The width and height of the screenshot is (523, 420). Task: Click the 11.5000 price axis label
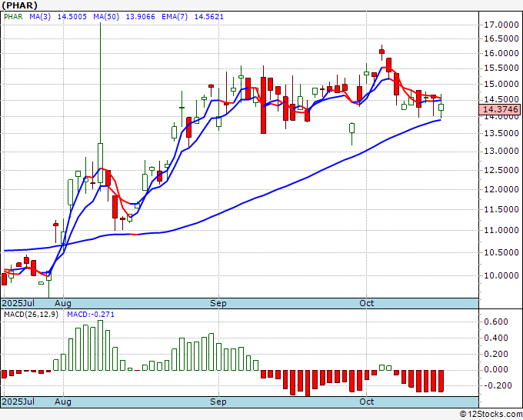[x=501, y=209]
